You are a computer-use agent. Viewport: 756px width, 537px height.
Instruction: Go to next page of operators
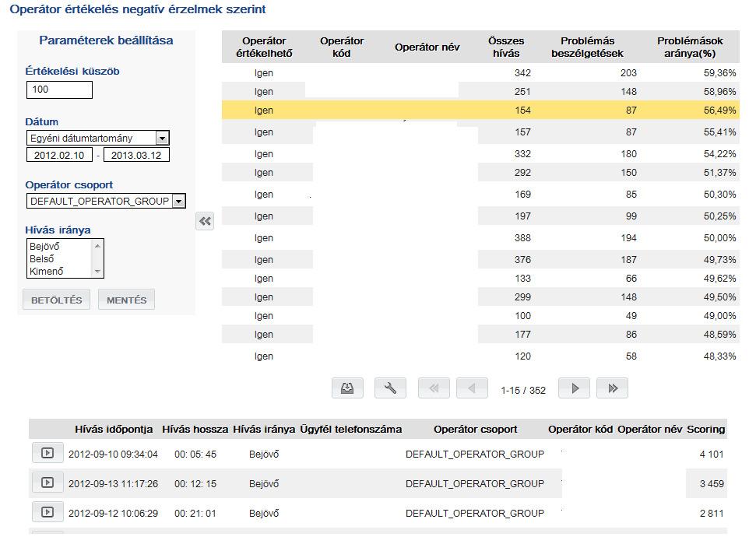[575, 388]
